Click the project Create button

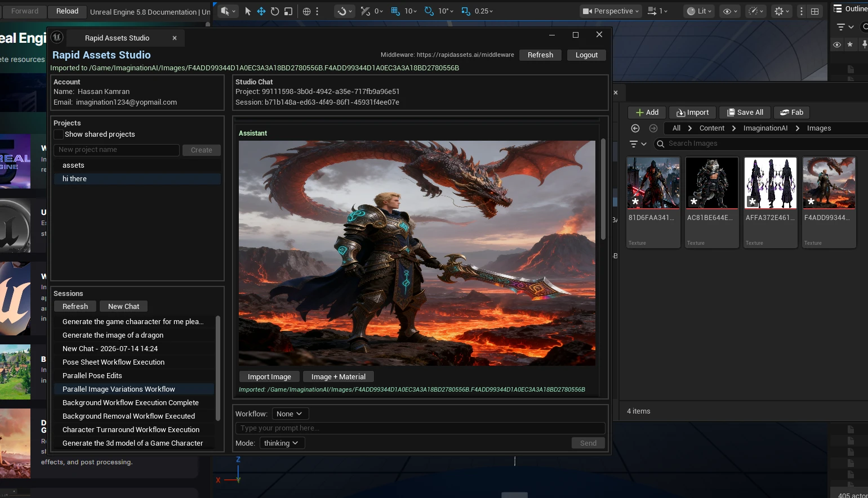pos(202,150)
